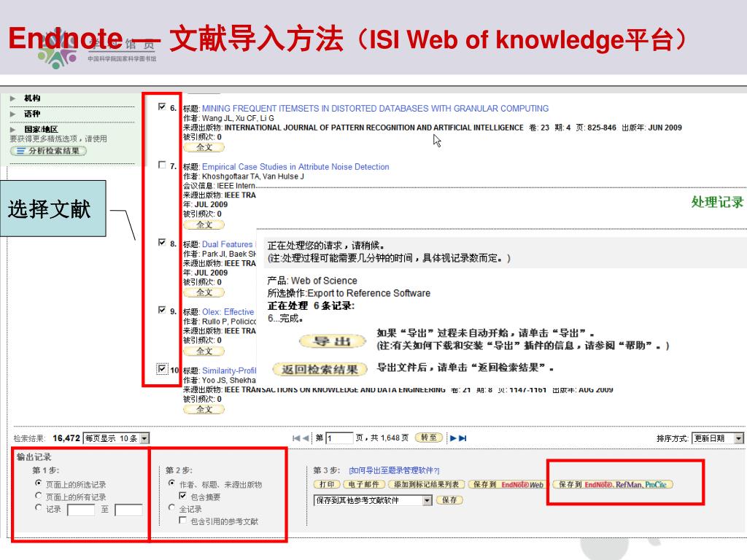Click the 分析检索结果 analyze results button
Viewport: 747px width, 560px height.
49,151
